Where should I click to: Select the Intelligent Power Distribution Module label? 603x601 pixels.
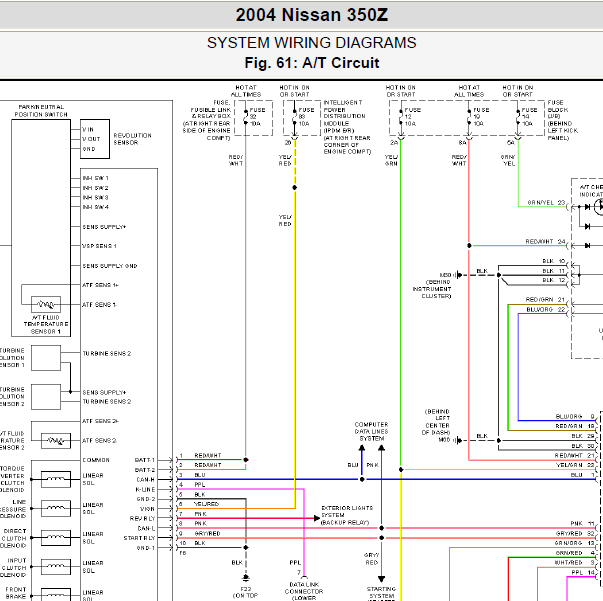point(347,127)
